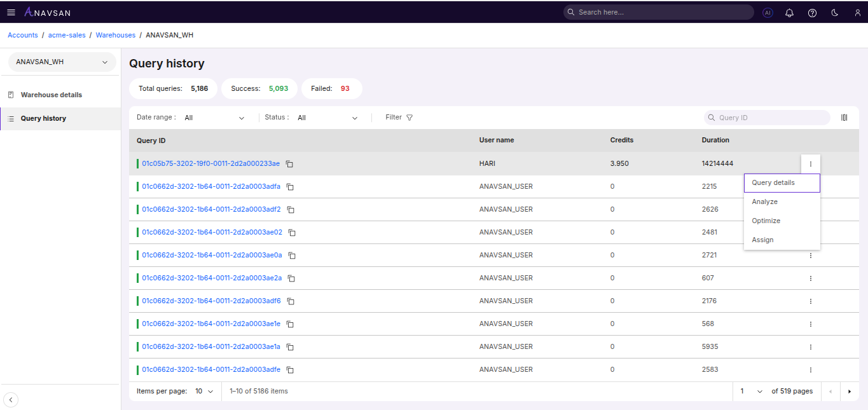Choose Optimize in the context menu
868x410 pixels.
pos(766,221)
